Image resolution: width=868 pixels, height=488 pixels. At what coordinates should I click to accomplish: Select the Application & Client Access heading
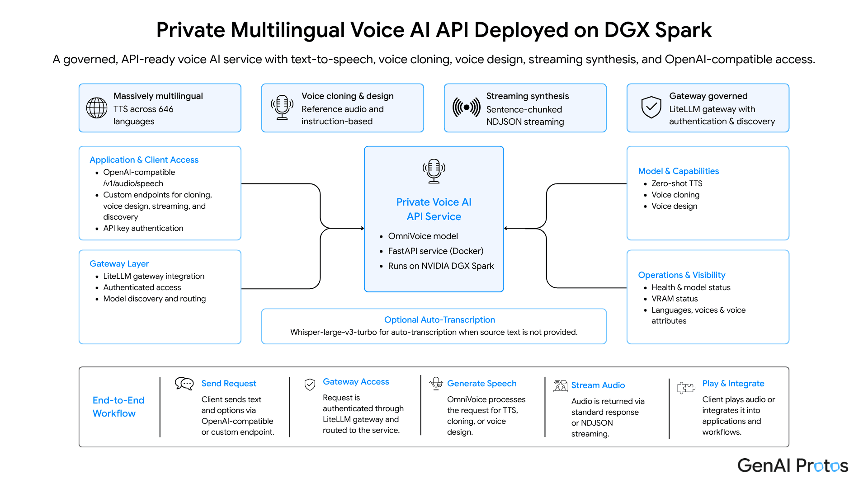click(144, 160)
